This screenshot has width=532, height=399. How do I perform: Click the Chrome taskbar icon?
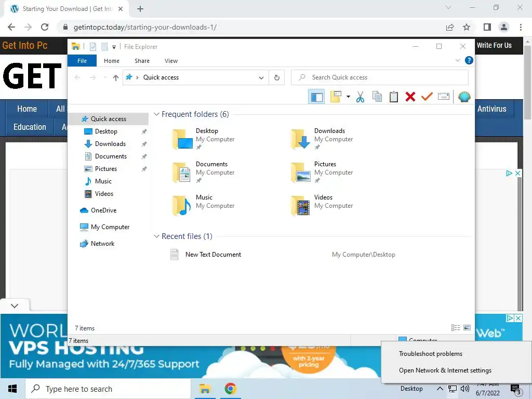tap(230, 389)
